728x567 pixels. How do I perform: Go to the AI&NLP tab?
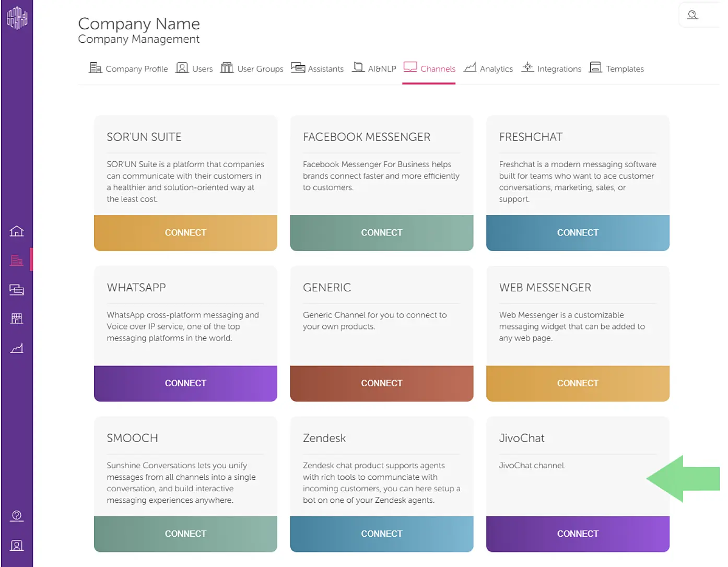[374, 68]
